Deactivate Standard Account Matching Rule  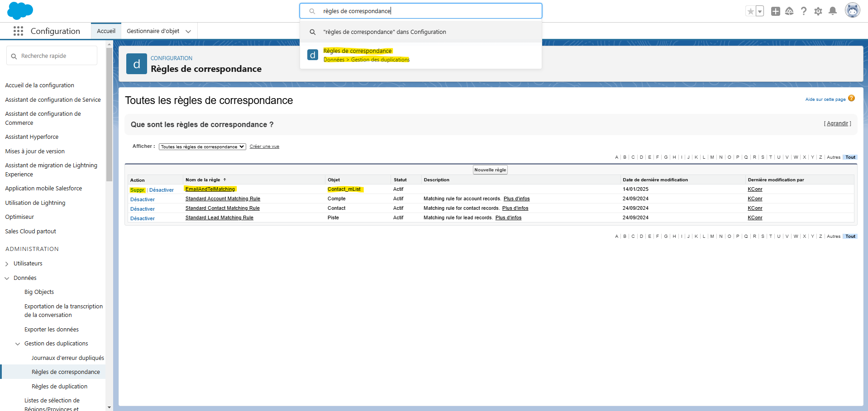pos(142,199)
